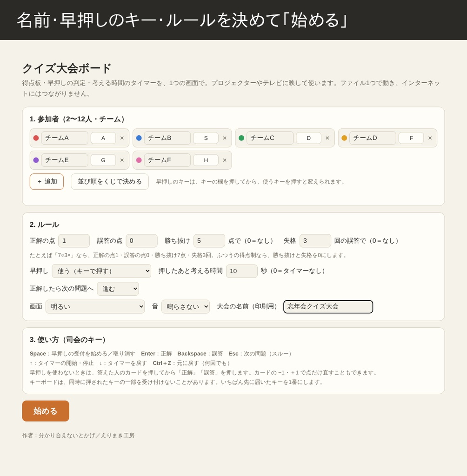Click the Ctrl＋Z：元に戻す shortcut text
This screenshot has width=467, height=476.
click(x=193, y=363)
